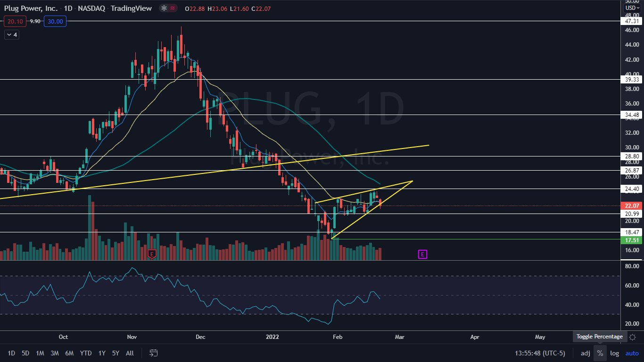Click the 2022 label on time axis
This screenshot has height=362, width=644.
tap(273, 337)
